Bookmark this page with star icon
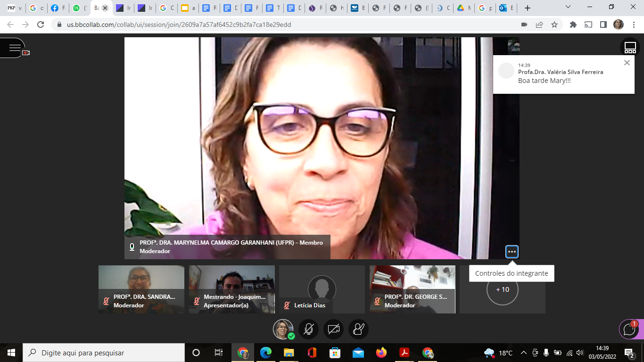Viewport: 644px width, 362px height. click(x=554, y=25)
